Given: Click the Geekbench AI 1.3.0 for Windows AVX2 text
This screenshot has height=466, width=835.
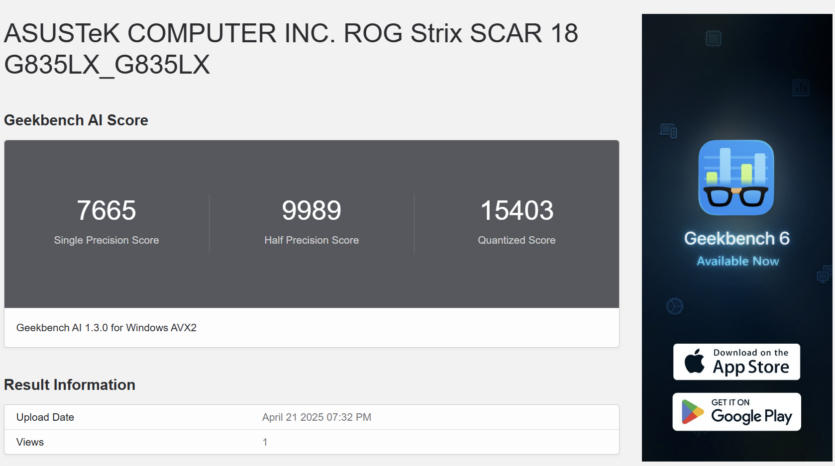Looking at the screenshot, I should (x=107, y=328).
